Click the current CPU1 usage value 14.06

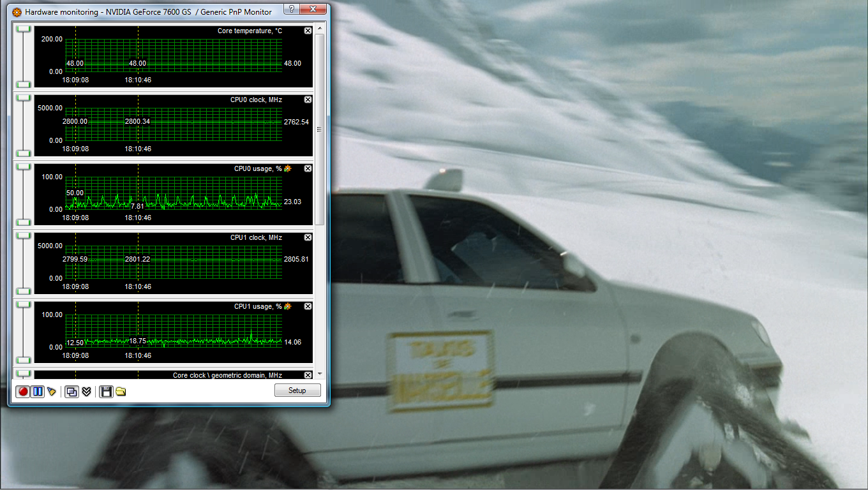click(x=292, y=342)
